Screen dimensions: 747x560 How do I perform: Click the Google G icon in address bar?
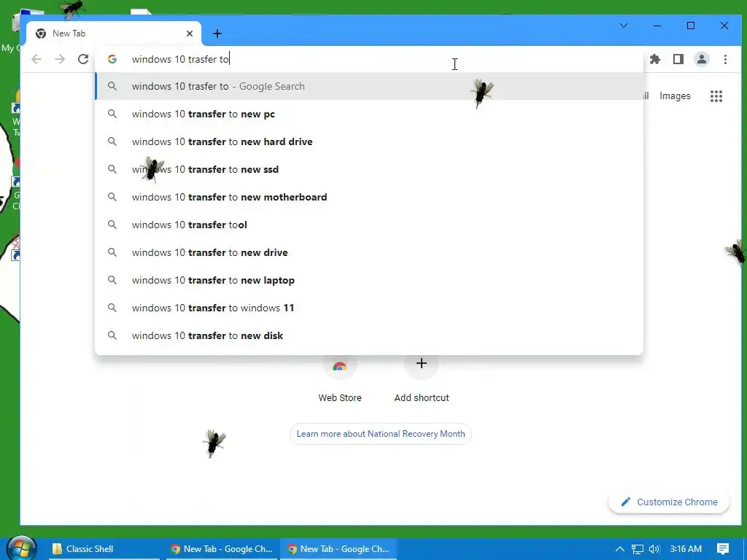tap(112, 59)
